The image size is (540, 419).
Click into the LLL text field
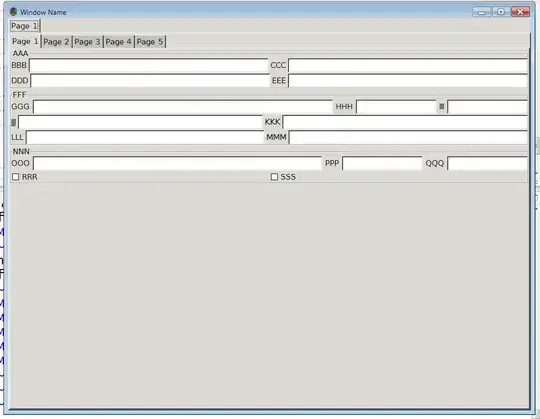[x=145, y=137]
